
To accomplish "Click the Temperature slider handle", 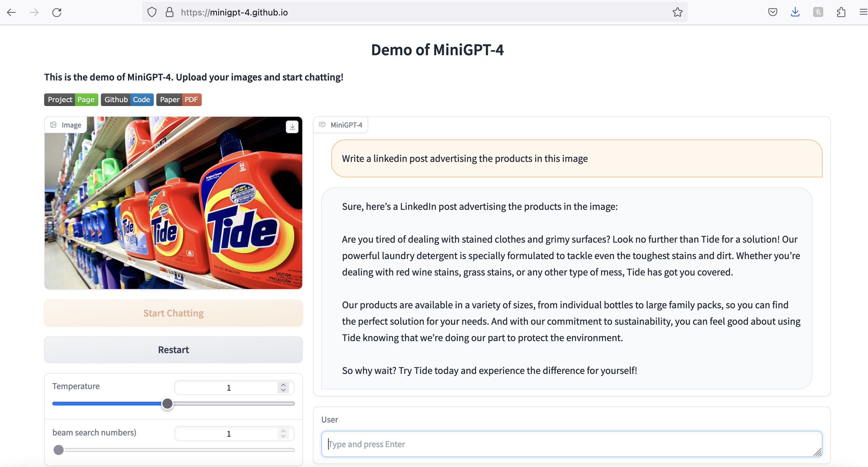I will tap(167, 404).
